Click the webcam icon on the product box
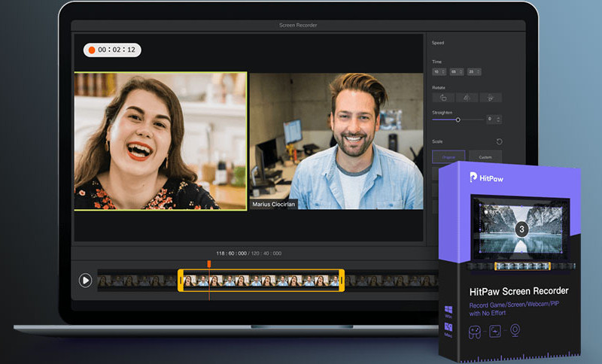This screenshot has width=602, height=364. pyautogui.click(x=515, y=330)
